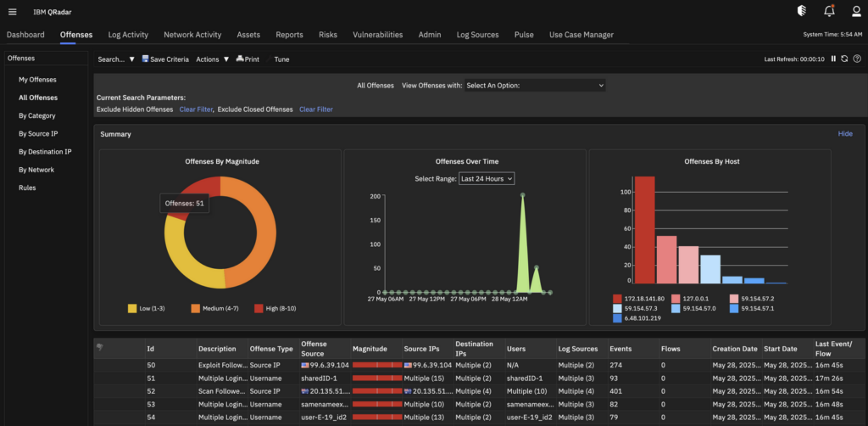
Task: Clear the Exclude Hidden Offenses filter
Action: [x=196, y=109]
